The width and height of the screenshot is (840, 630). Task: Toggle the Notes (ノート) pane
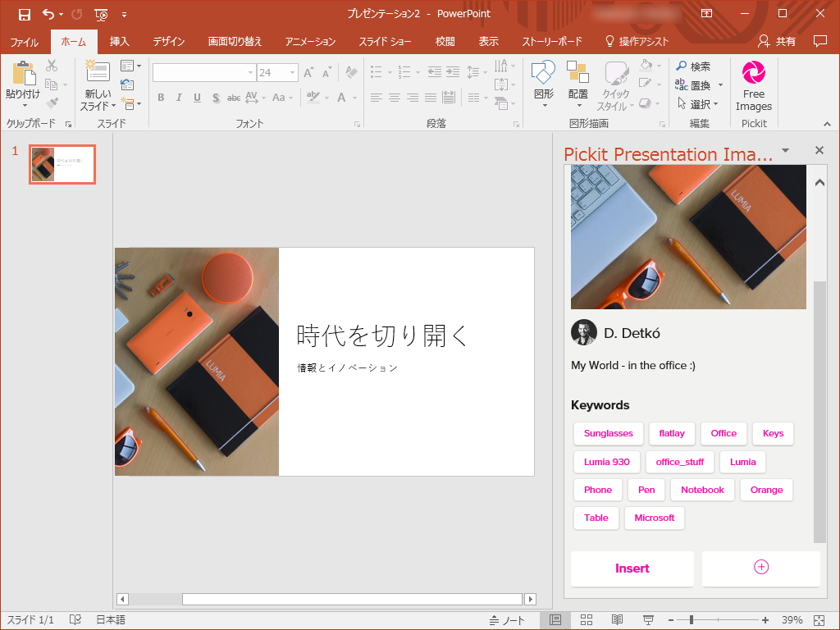coord(506,620)
